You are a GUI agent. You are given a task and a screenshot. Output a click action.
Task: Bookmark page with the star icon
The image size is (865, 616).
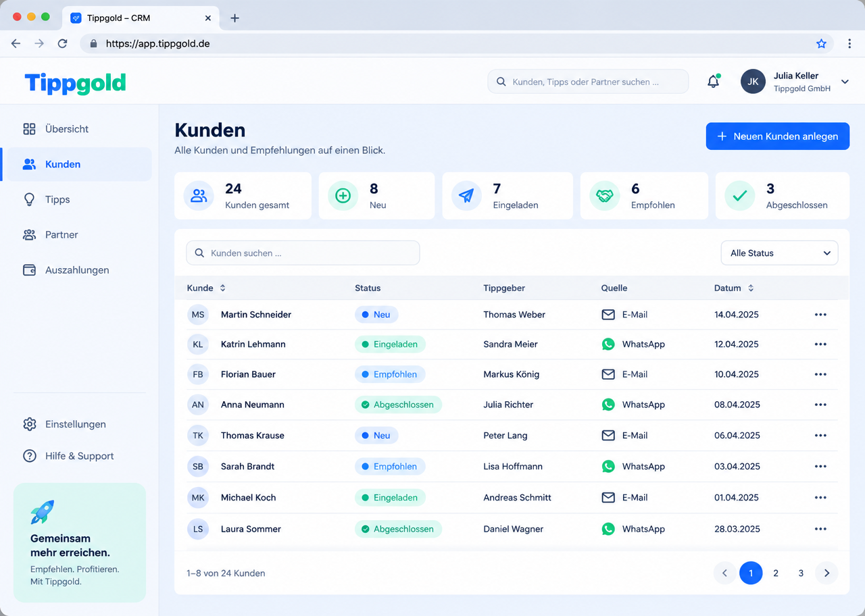(821, 43)
